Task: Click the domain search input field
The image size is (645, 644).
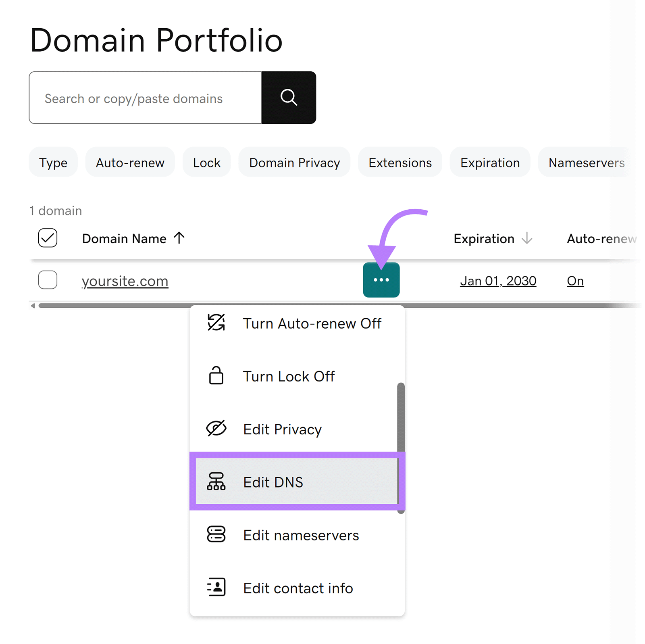Action: pos(145,98)
